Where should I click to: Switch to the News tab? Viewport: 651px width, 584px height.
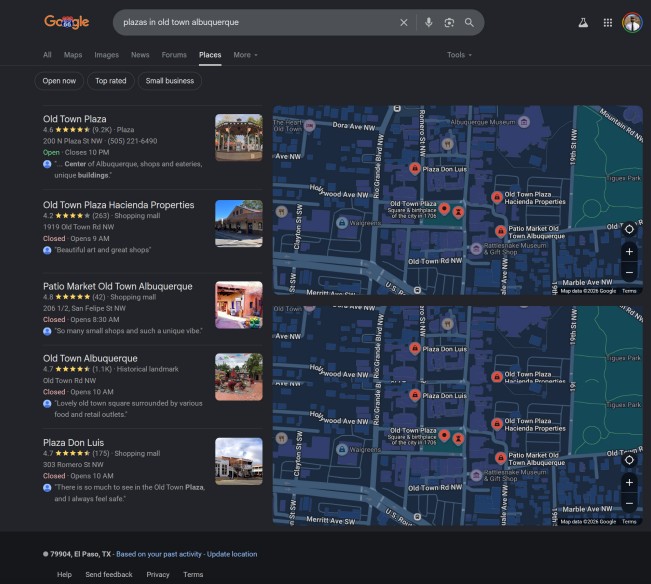[140, 55]
